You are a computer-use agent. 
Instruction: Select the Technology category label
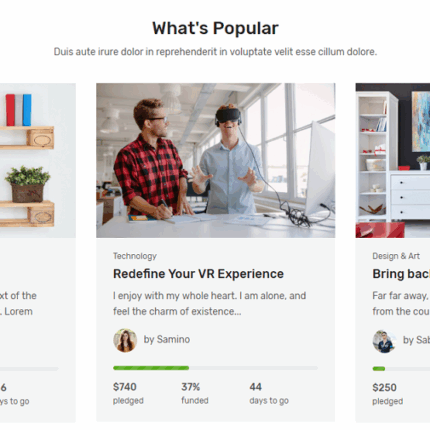pyautogui.click(x=135, y=256)
